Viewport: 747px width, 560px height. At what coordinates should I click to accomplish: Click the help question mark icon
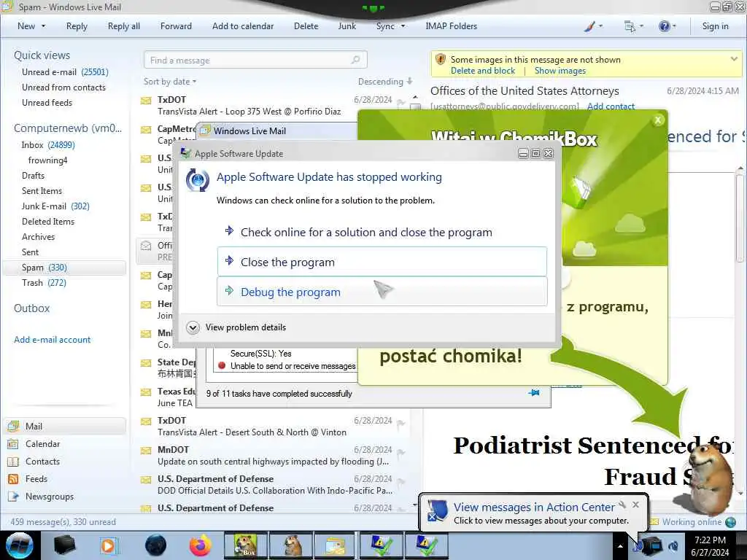[664, 26]
